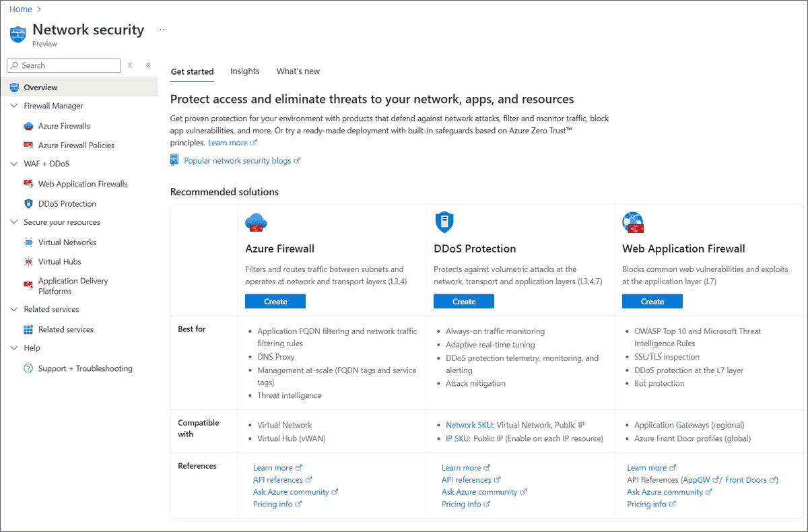Click the Support + Troubleshooting question icon
This screenshot has width=808, height=532.
28,368
